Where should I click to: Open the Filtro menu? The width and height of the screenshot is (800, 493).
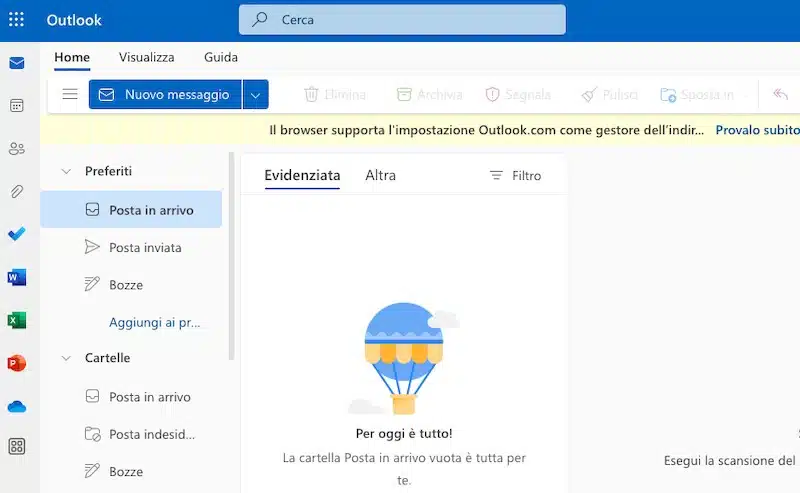(515, 176)
